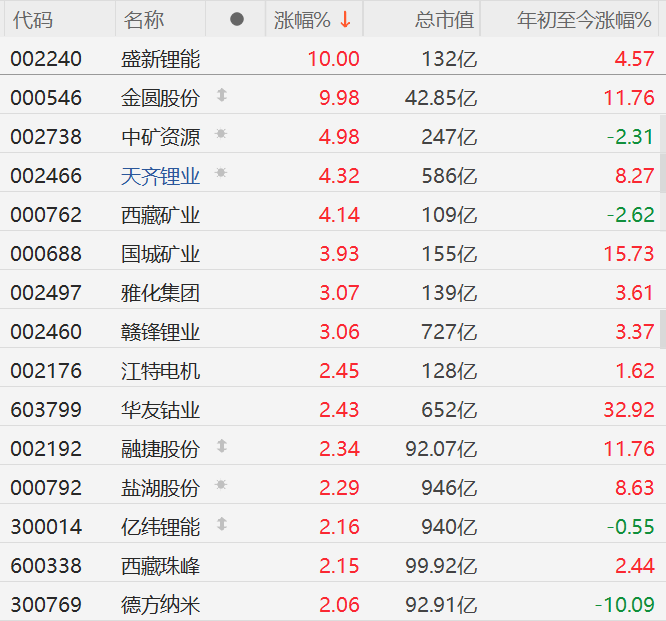Click the 9.98 gain value
Image resolution: width=666 pixels, height=621 pixels.
coord(339,98)
